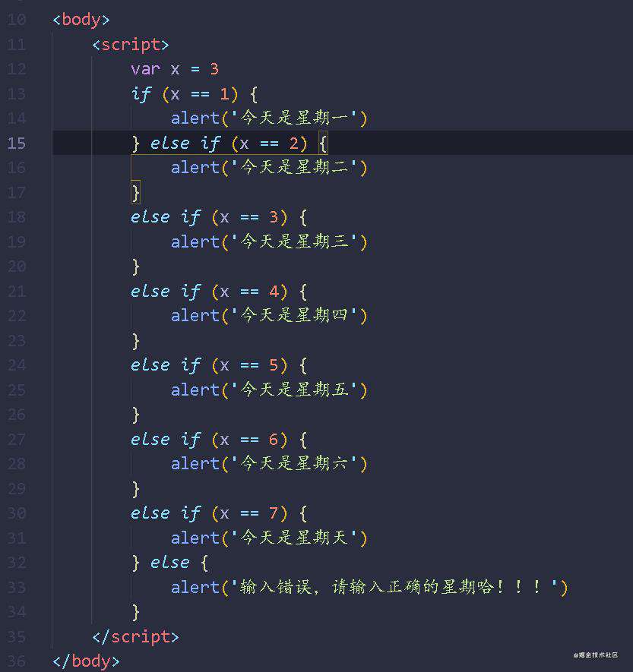Click the closing </script> tag
The width and height of the screenshot is (633, 672).
click(x=135, y=637)
